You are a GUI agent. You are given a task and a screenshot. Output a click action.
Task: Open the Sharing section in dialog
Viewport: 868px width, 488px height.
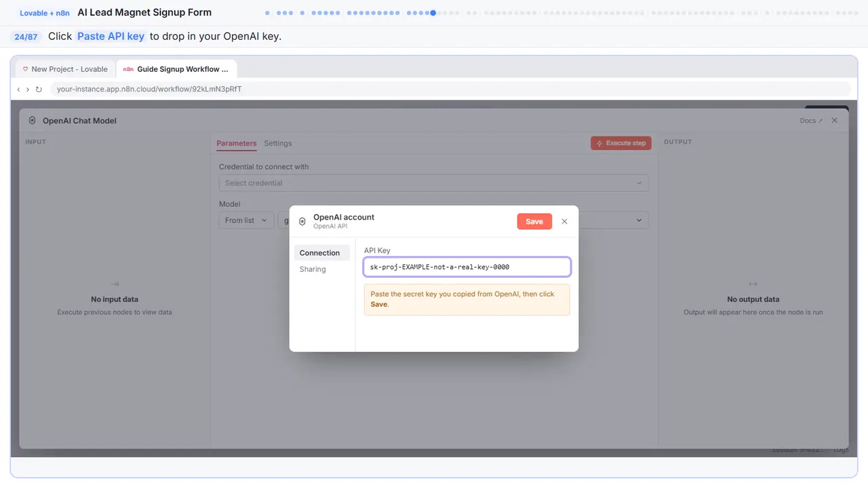(313, 269)
